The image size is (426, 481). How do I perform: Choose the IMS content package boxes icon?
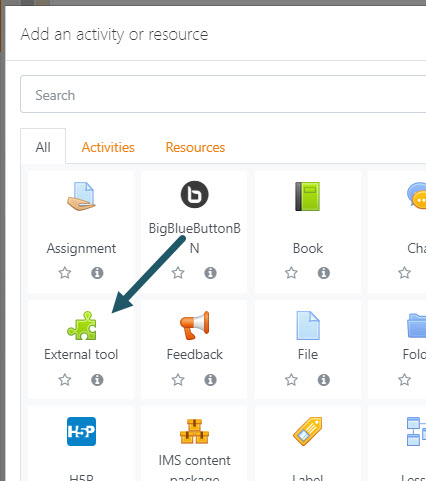point(195,431)
